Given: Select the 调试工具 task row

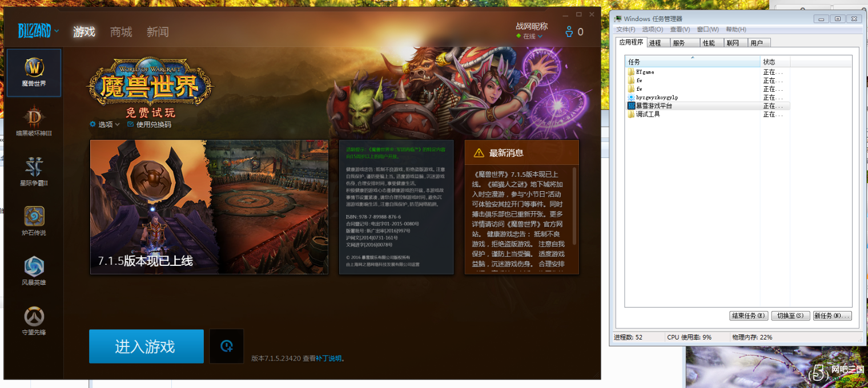Looking at the screenshot, I should click(708, 114).
